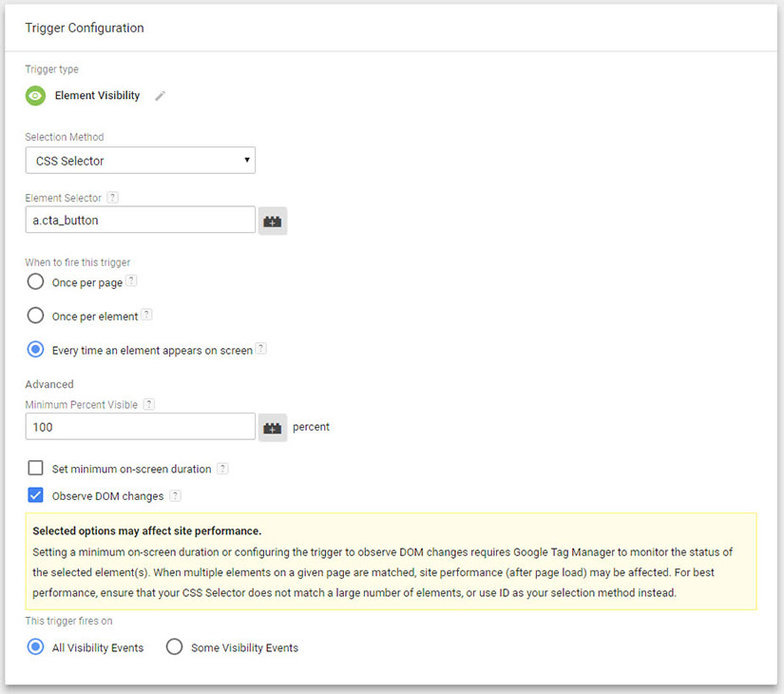
Task: Click the green Element Visibility trigger icon
Action: click(35, 95)
